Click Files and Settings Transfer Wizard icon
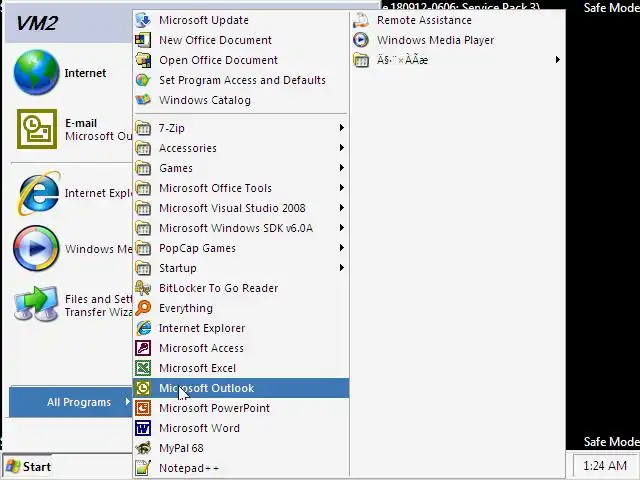Image resolution: width=640 pixels, height=480 pixels. (36, 304)
